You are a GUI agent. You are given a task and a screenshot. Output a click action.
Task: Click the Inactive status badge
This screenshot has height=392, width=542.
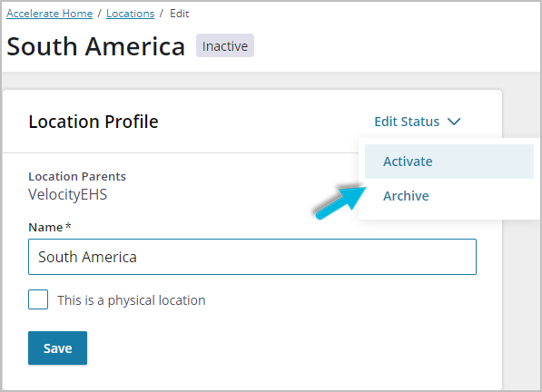click(x=225, y=45)
